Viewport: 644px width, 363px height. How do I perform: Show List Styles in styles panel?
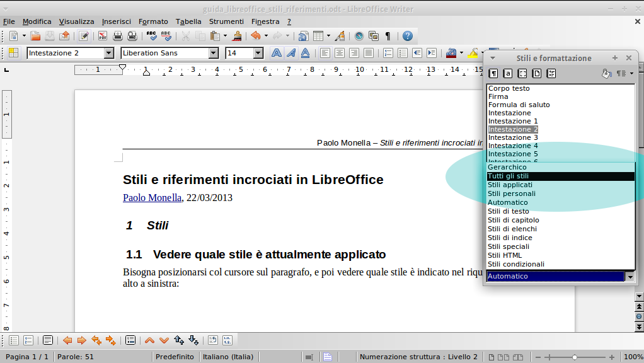click(x=551, y=74)
